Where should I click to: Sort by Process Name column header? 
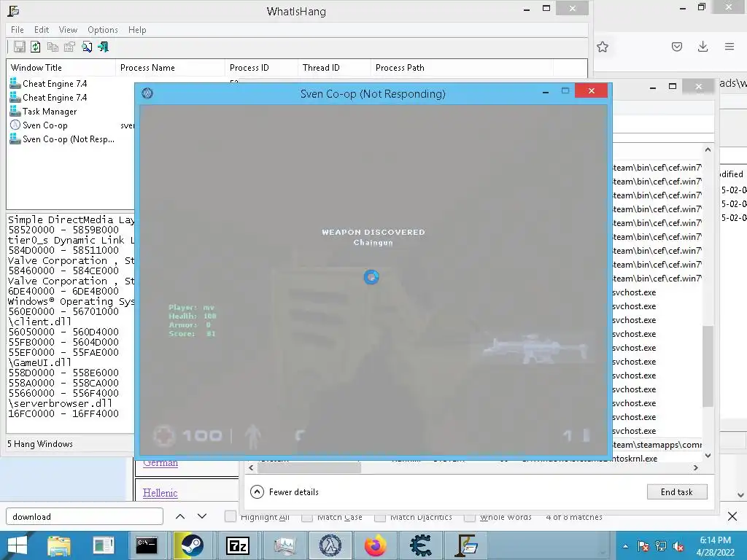pyautogui.click(x=170, y=68)
